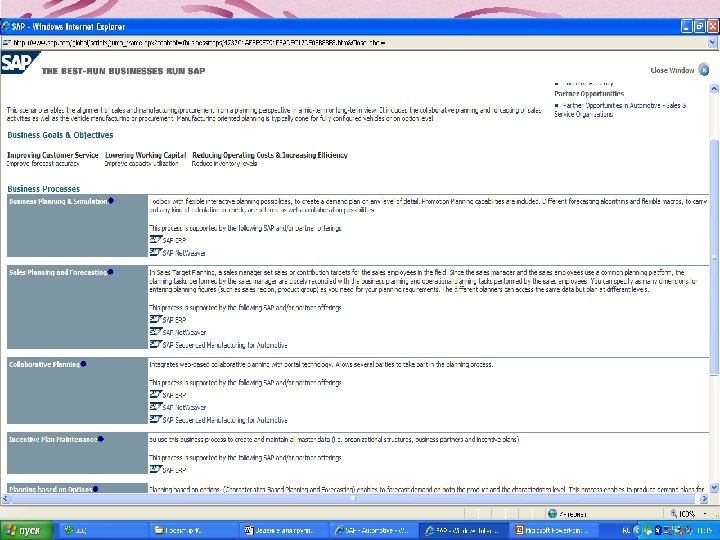720x540 pixels.
Task: Click the dot icon after Sales Planning and Forecasting
Action: (x=110, y=272)
